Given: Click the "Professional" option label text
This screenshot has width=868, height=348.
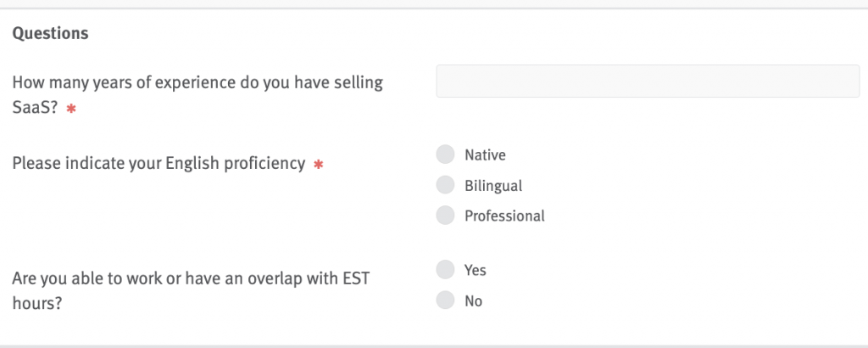Looking at the screenshot, I should tap(504, 216).
